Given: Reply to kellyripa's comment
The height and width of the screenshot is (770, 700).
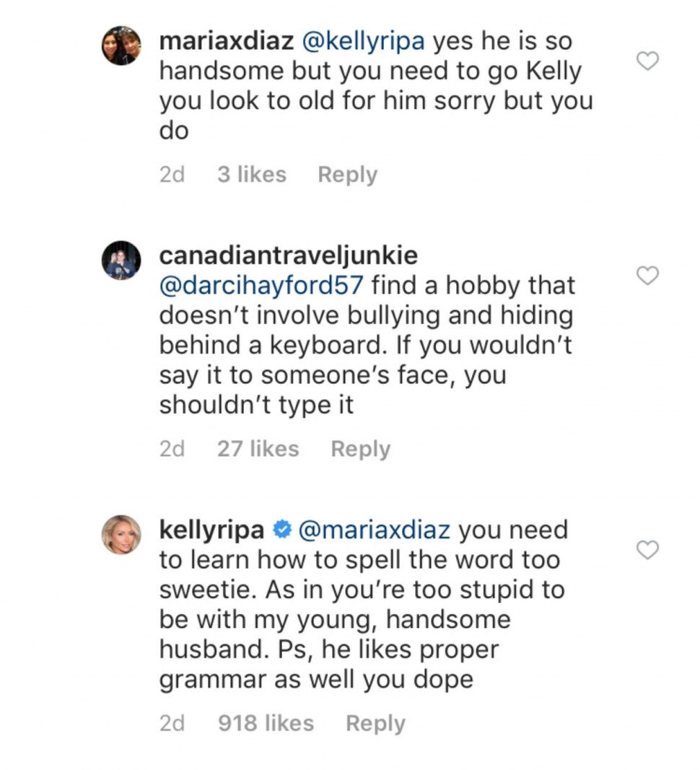Looking at the screenshot, I should [x=375, y=723].
